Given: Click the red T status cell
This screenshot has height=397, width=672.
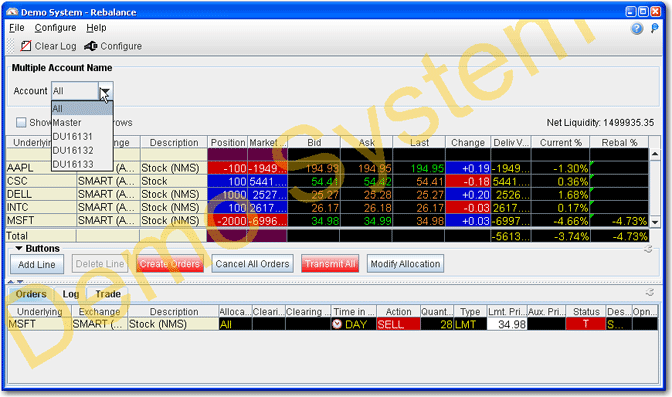Looking at the screenshot, I should tap(585, 324).
